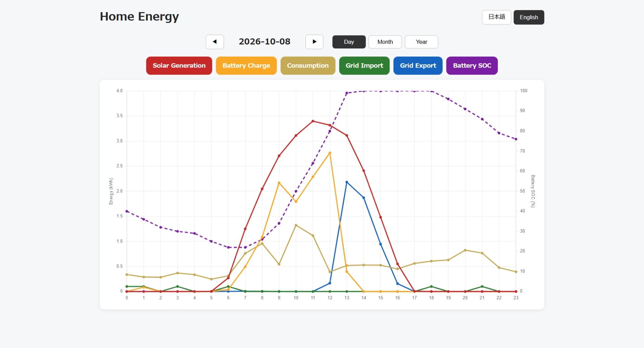Click grid export point at hour 14
Viewport: 644px width, 348px height.
[364, 198]
